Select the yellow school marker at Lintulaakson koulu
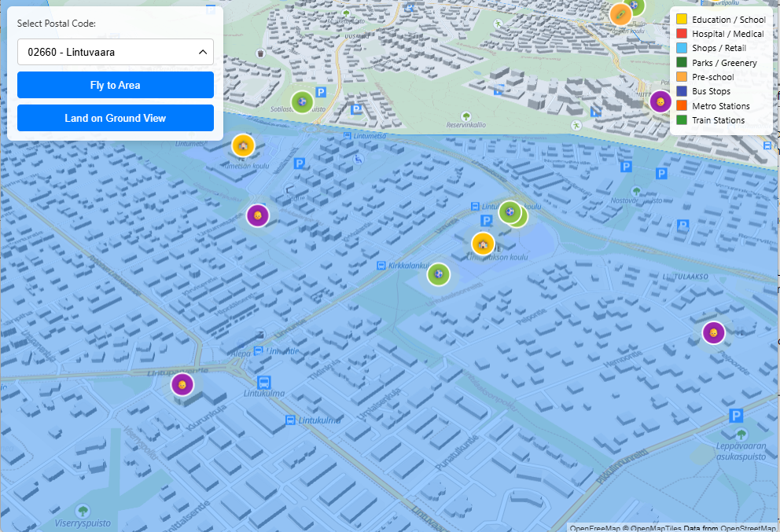Screen dimensions: 780x532 (x=483, y=244)
